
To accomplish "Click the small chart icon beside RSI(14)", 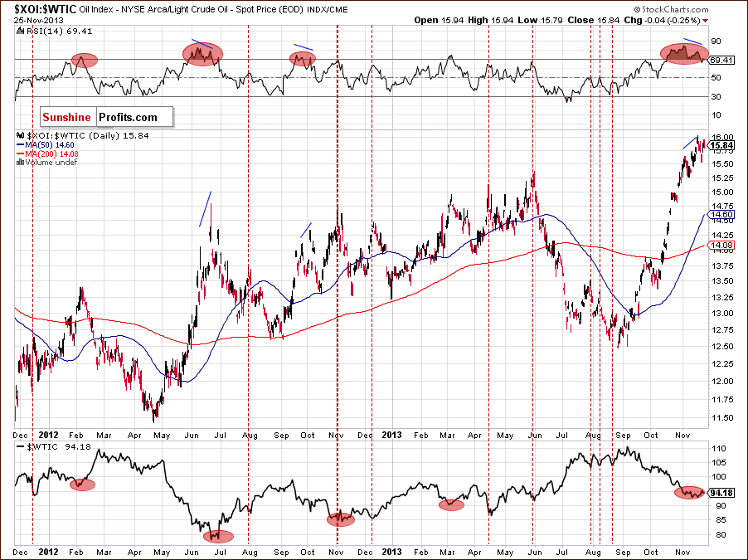I will [20, 31].
